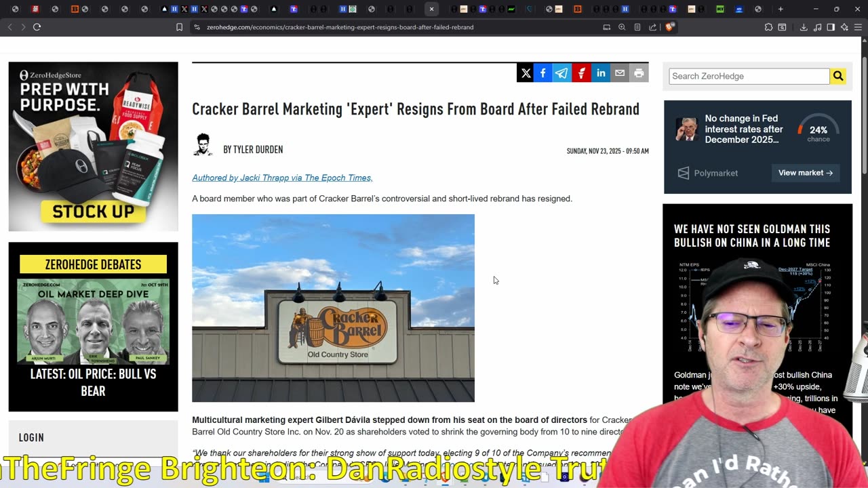Open the Epoch Times authored-by link
Image resolution: width=868 pixels, height=488 pixels.
[x=282, y=178]
